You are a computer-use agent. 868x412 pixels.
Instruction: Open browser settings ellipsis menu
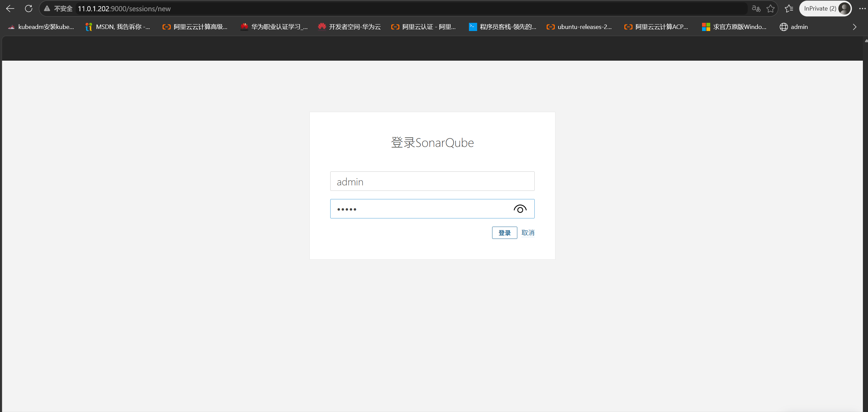(862, 9)
